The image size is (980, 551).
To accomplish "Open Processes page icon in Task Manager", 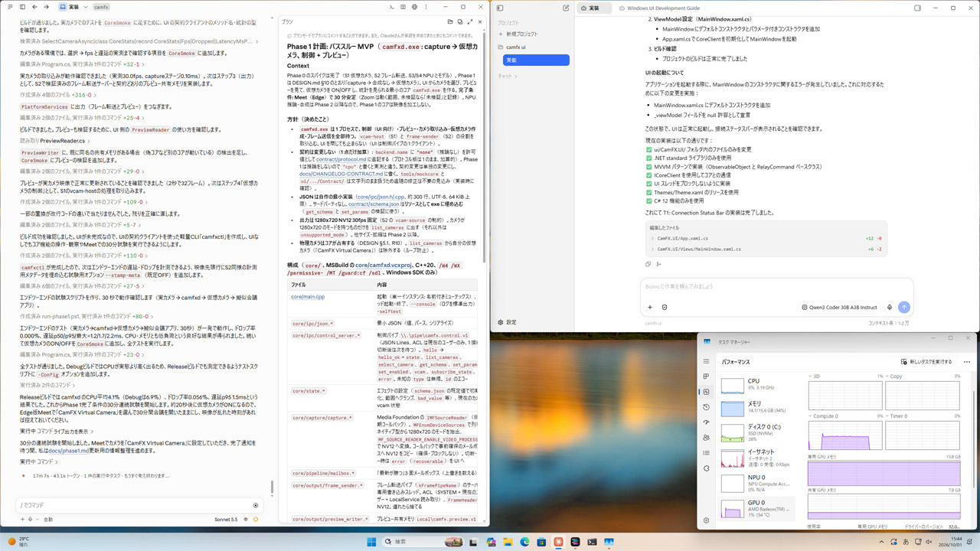I will 707,377.
